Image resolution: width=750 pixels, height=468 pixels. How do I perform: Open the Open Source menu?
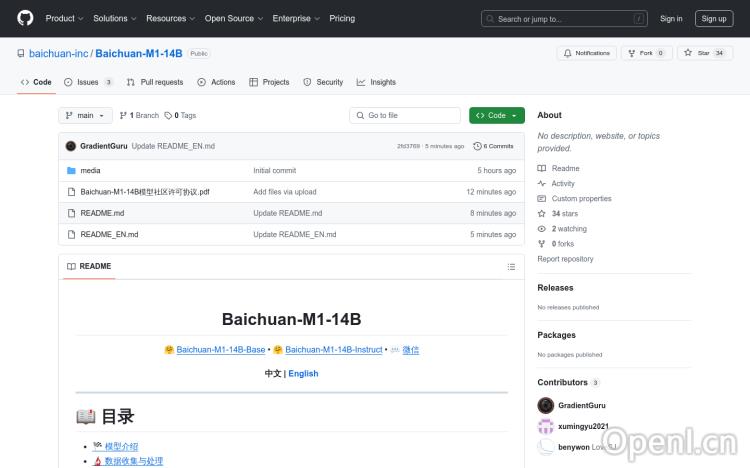coord(233,18)
